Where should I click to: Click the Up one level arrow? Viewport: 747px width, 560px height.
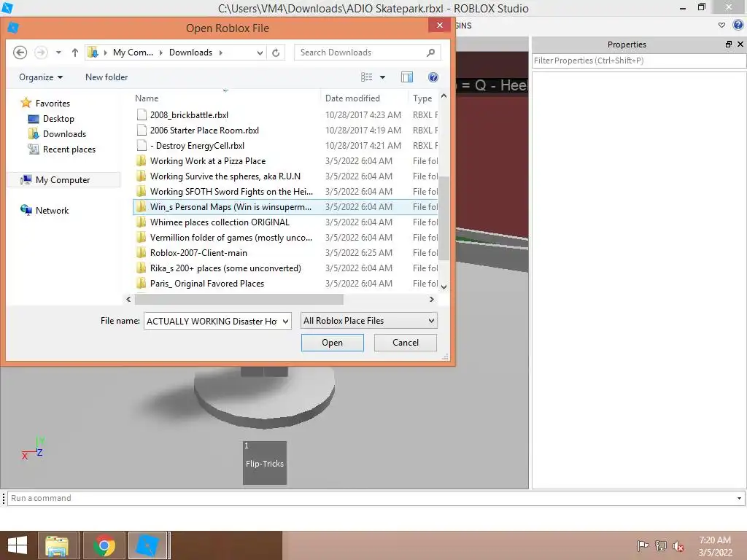click(75, 52)
